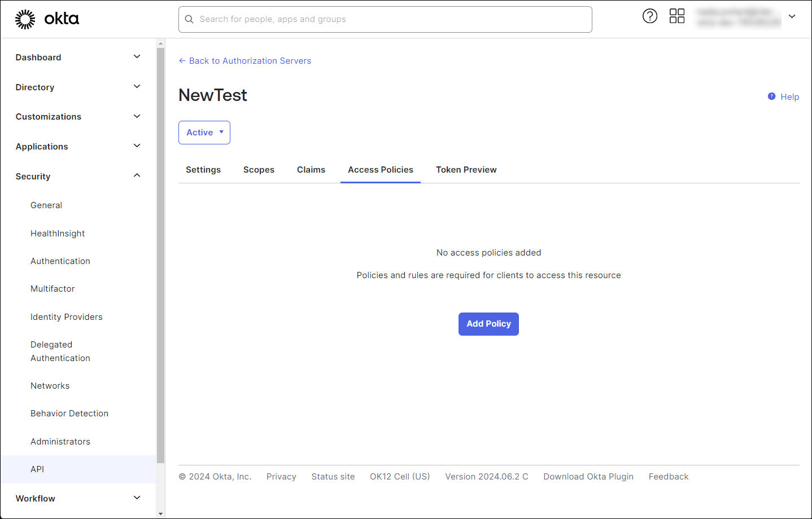The width and height of the screenshot is (812, 519).
Task: Open the Status site footer link
Action: [333, 477]
